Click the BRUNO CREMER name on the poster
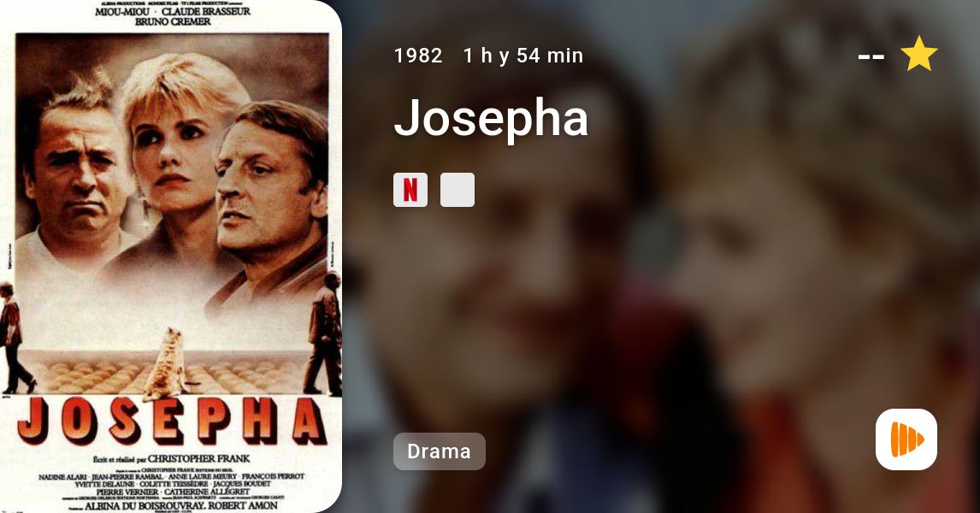The width and height of the screenshot is (980, 513). 173,22
